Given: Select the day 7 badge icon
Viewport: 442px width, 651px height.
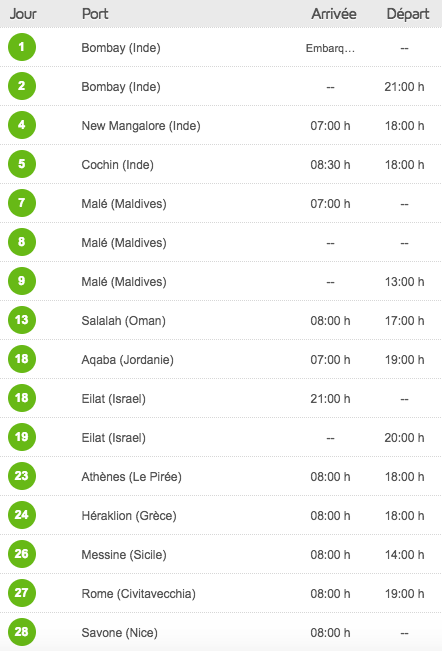Looking at the screenshot, I should [22, 203].
